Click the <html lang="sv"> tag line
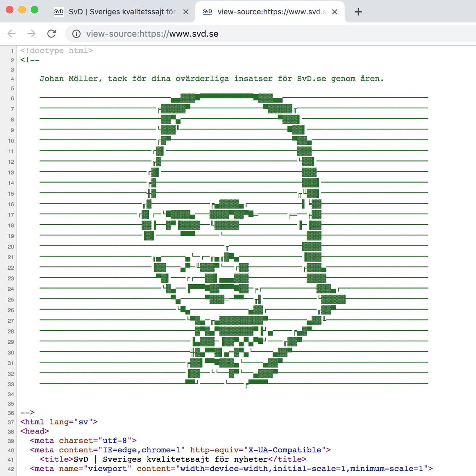 tap(59, 422)
